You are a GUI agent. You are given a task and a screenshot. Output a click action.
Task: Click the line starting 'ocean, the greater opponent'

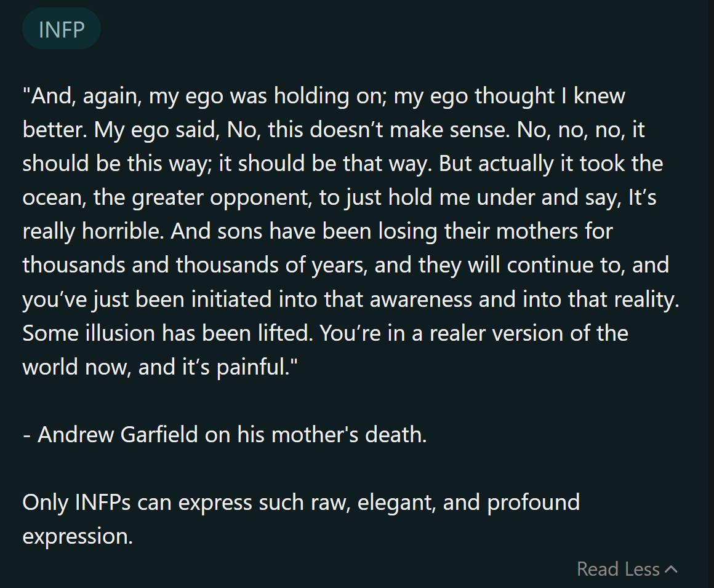click(339, 198)
